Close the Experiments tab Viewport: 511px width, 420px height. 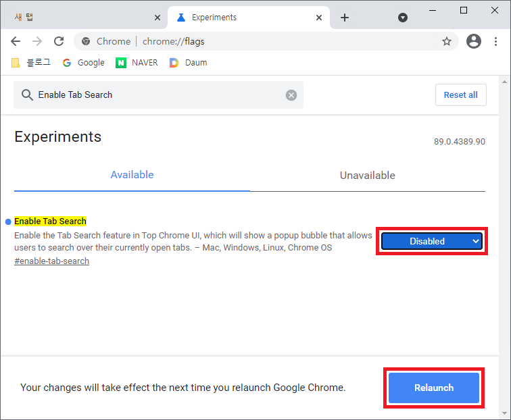[319, 18]
